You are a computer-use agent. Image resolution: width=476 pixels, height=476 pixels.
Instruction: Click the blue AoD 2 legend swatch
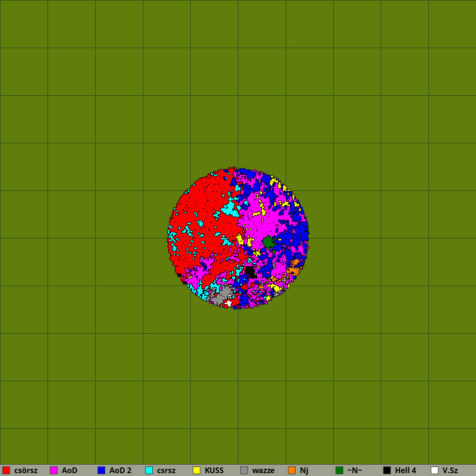tap(101, 470)
